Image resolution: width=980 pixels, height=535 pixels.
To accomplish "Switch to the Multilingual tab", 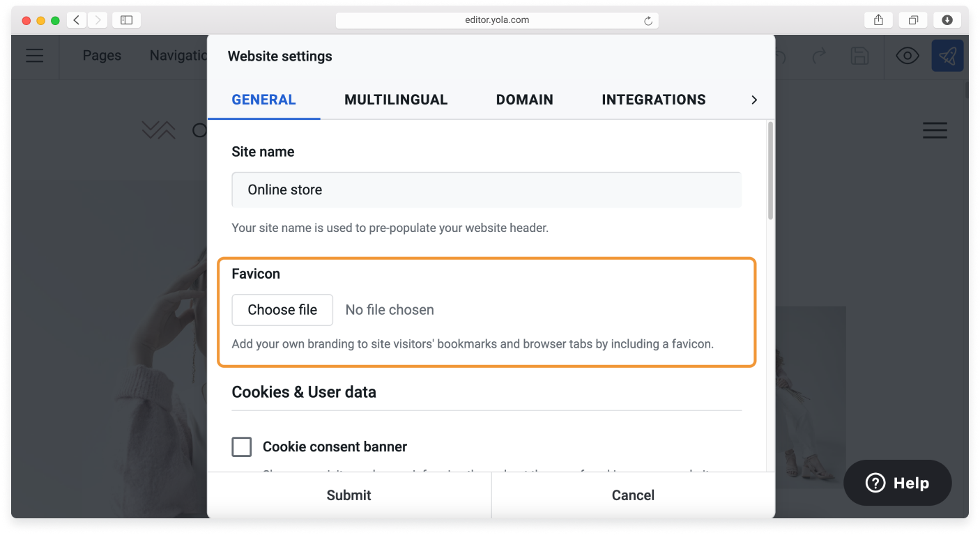I will [396, 100].
